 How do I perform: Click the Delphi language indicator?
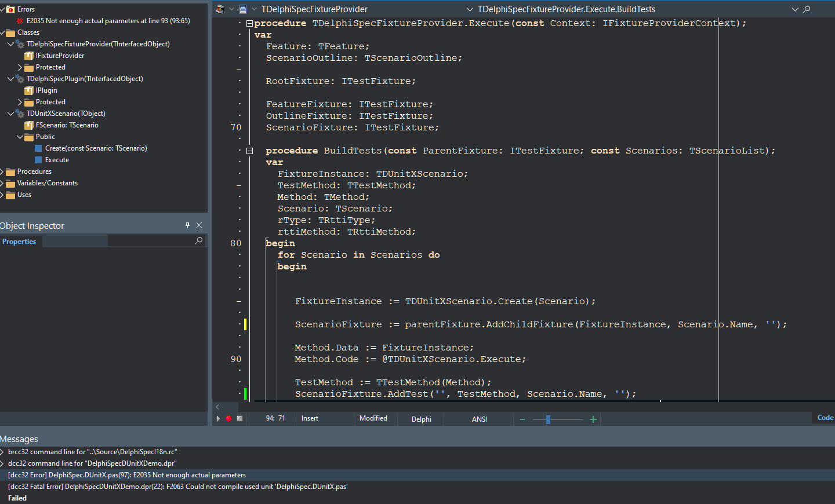coord(422,419)
